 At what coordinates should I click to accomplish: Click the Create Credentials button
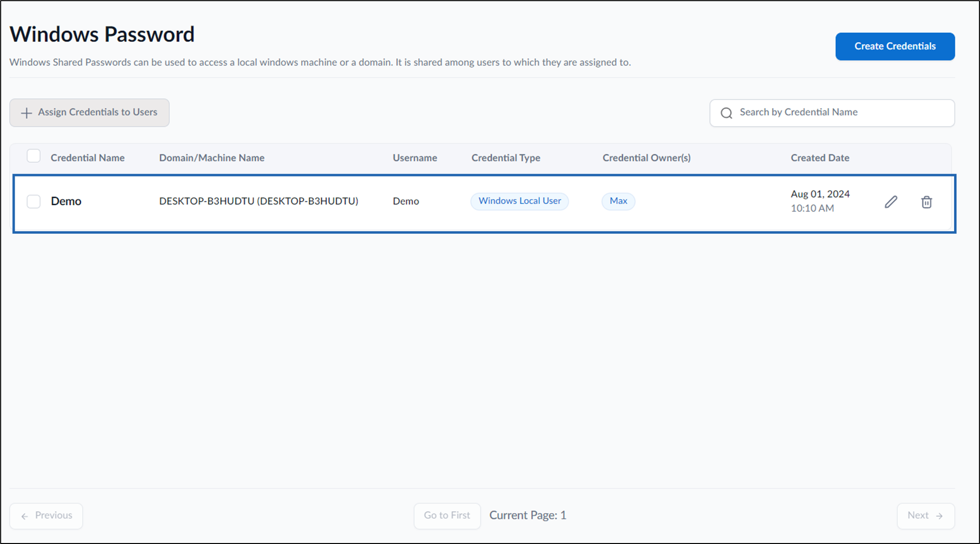pos(895,46)
